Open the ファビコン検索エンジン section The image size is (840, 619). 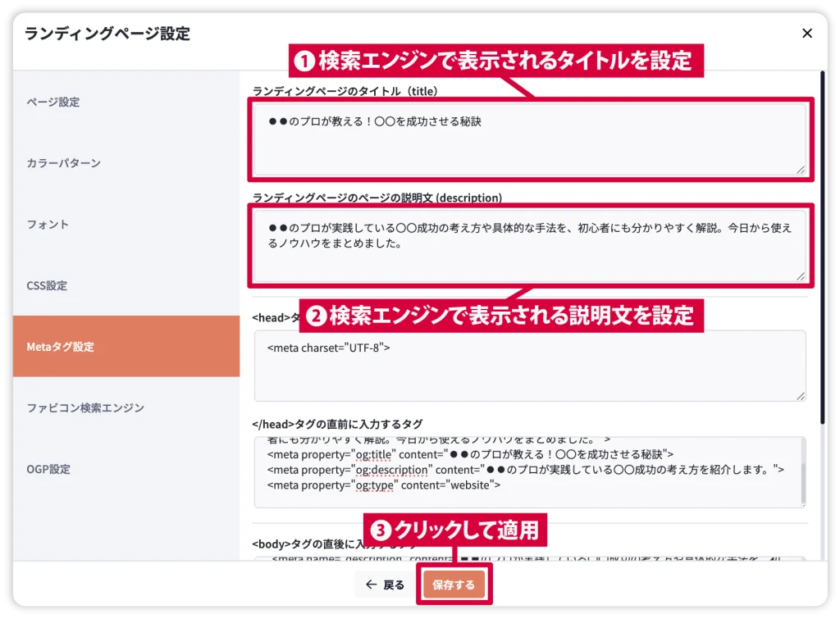(85, 408)
